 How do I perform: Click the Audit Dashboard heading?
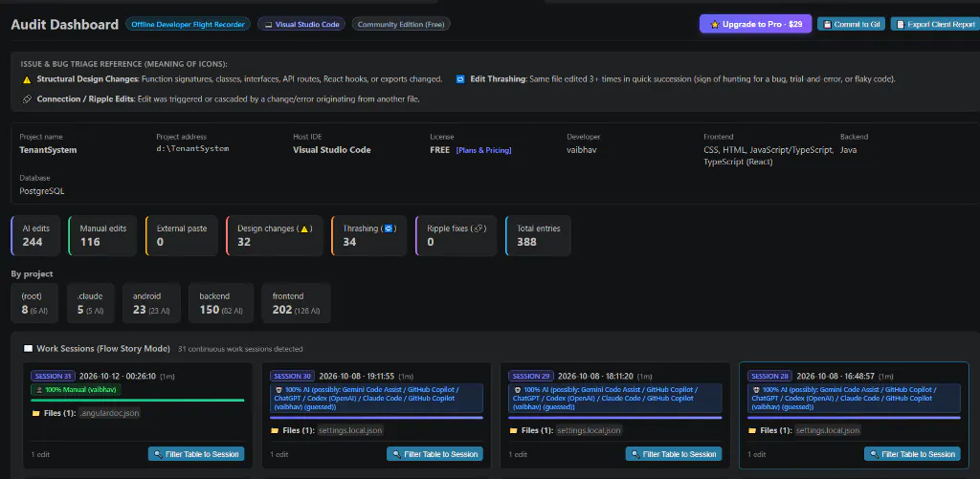pyautogui.click(x=64, y=24)
